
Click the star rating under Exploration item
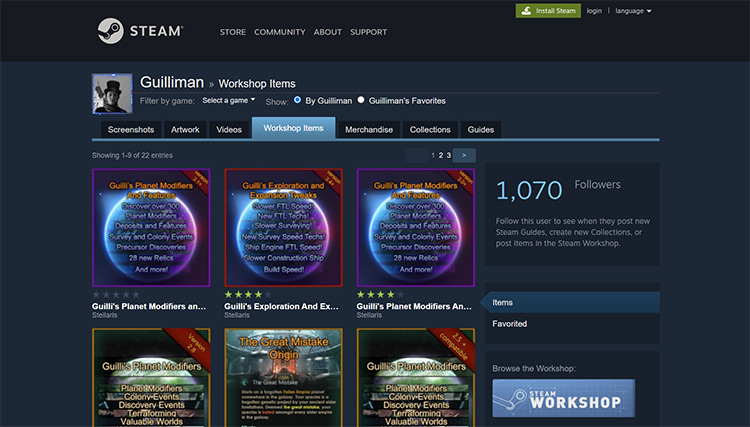248,295
